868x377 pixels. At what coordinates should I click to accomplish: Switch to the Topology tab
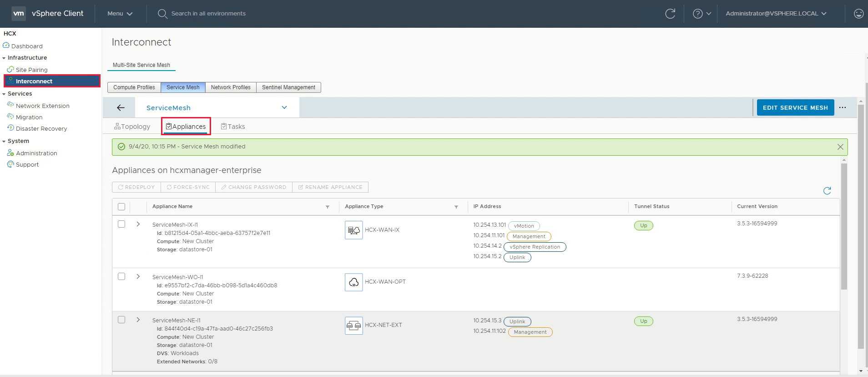(x=132, y=127)
